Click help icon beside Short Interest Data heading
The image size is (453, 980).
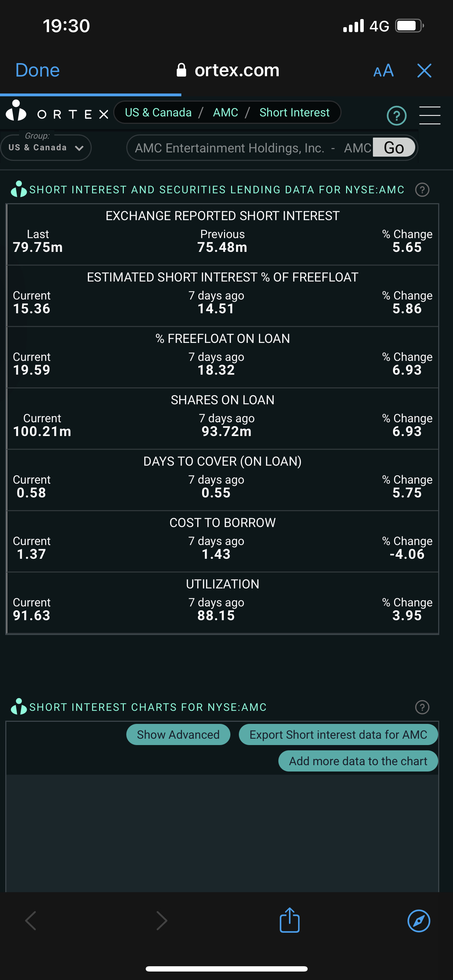(422, 189)
